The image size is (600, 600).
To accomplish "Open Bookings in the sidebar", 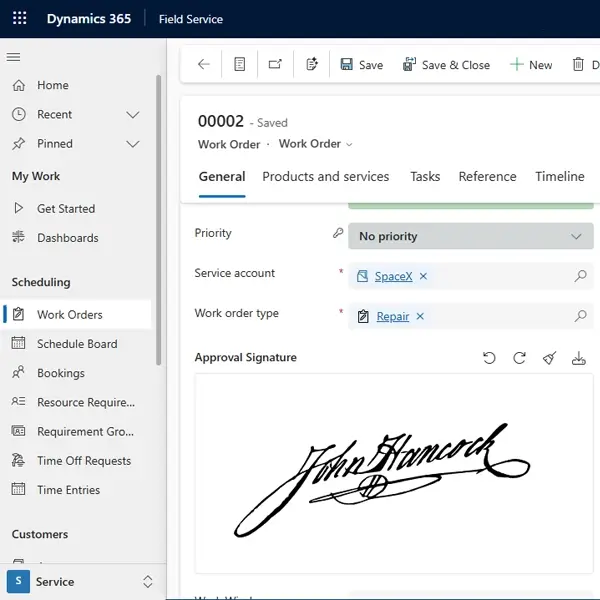I will (x=76, y=373).
